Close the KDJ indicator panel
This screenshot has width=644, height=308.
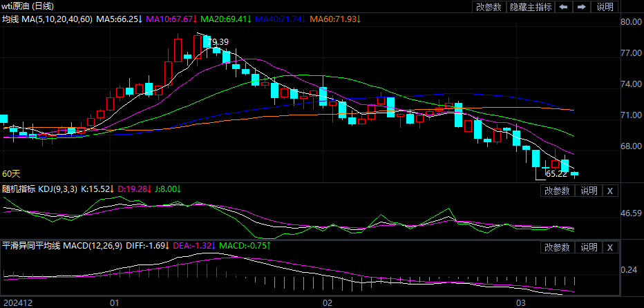tap(610, 191)
